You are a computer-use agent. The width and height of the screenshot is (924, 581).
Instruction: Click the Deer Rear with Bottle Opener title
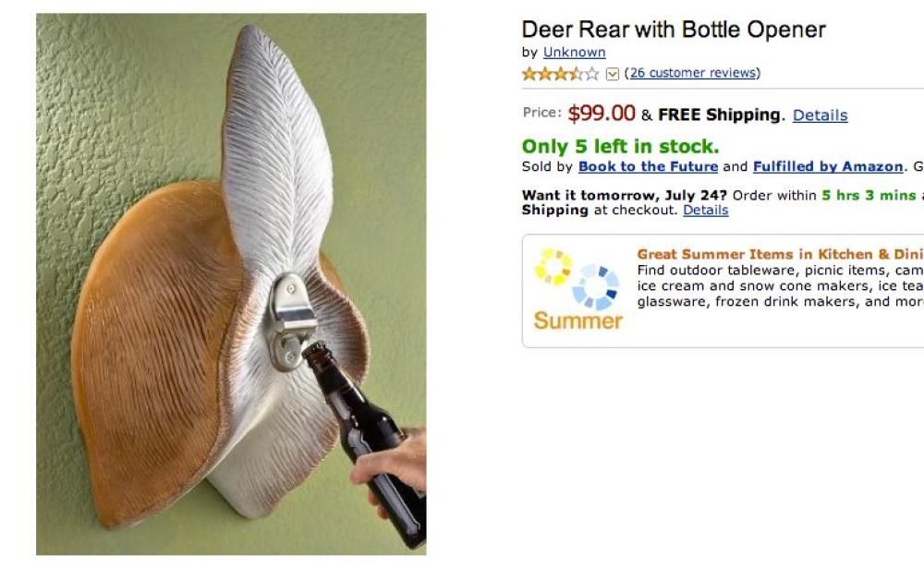tap(674, 30)
